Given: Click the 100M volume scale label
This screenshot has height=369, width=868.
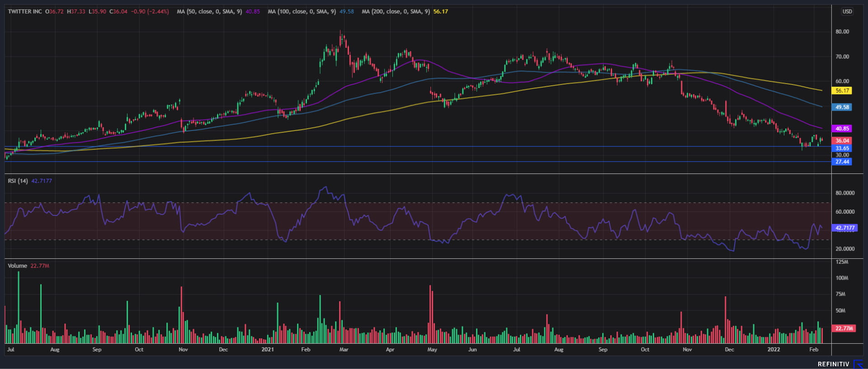Looking at the screenshot, I should click(x=842, y=278).
